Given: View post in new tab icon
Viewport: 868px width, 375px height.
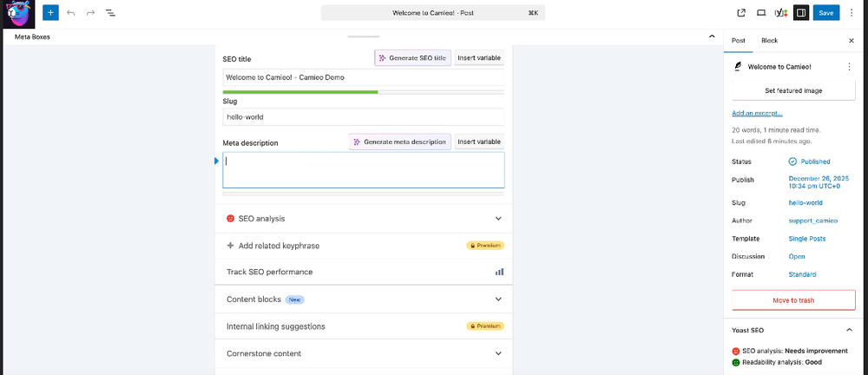Looking at the screenshot, I should tap(741, 13).
